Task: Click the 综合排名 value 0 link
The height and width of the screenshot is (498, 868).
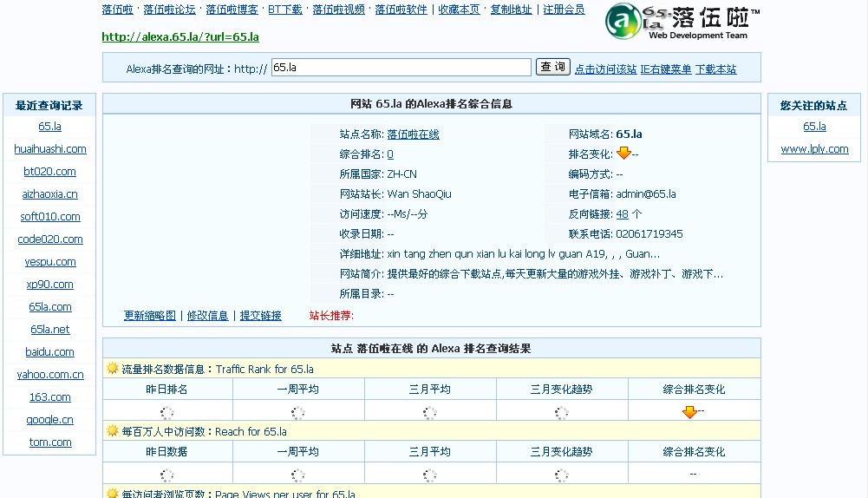Action: [390, 154]
